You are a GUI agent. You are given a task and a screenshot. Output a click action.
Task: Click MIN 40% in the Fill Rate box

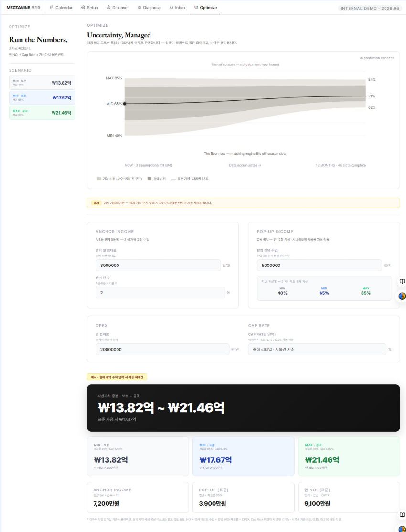point(282,291)
